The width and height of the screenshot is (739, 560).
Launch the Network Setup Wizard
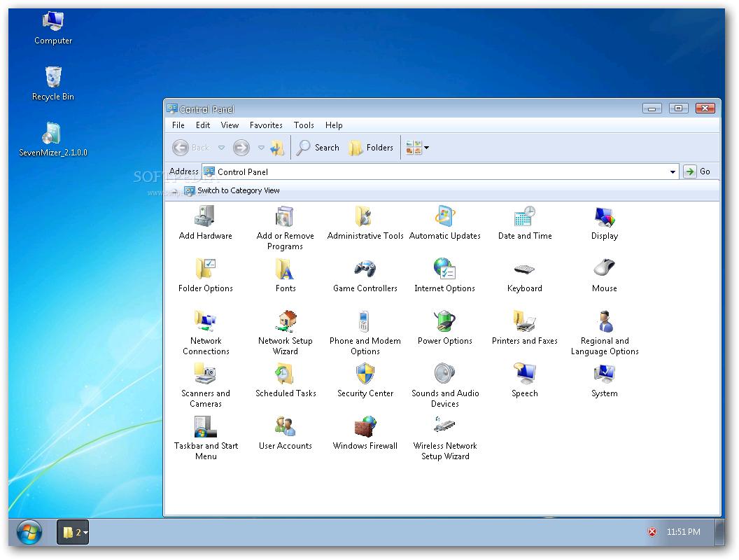point(285,332)
